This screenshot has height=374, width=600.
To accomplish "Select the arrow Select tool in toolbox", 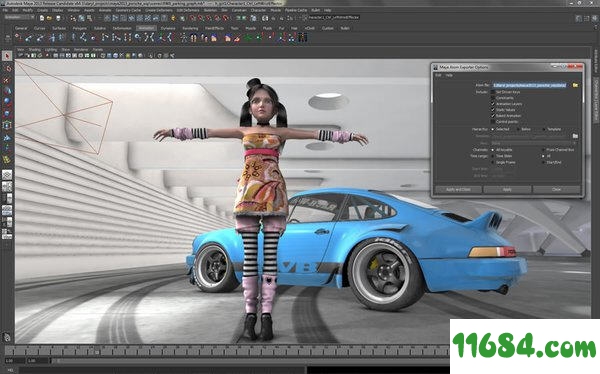I will [7, 56].
